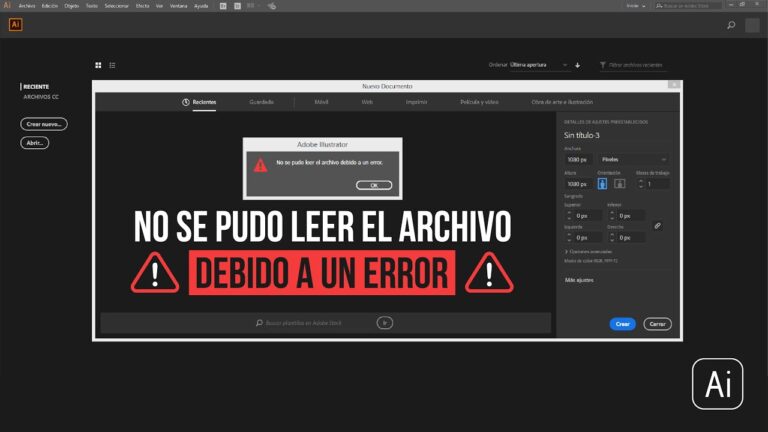Image resolution: width=768 pixels, height=432 pixels.
Task: Open the Texto menu
Action: pos(92,6)
